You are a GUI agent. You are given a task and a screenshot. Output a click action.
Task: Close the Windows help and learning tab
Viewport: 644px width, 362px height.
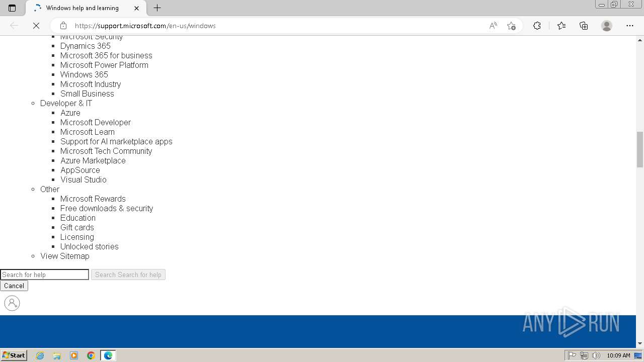[137, 8]
